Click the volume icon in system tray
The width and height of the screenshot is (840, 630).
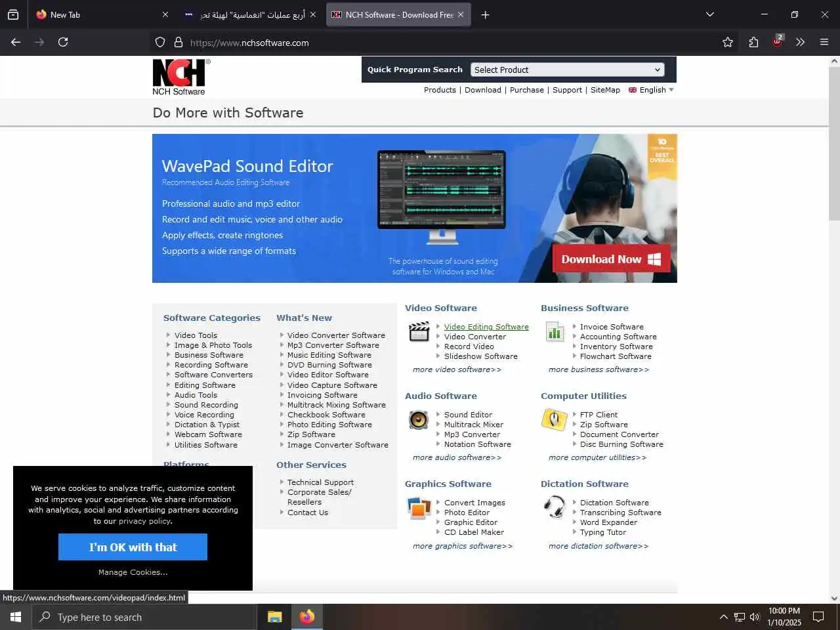755,617
